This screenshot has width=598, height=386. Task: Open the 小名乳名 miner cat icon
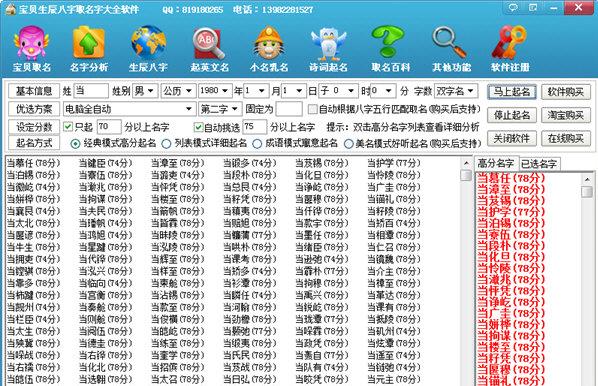click(x=269, y=43)
